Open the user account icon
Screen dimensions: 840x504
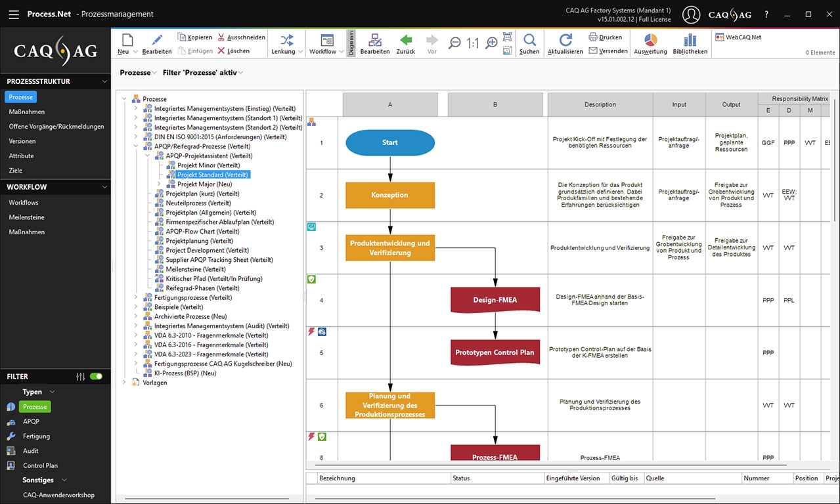(x=691, y=14)
